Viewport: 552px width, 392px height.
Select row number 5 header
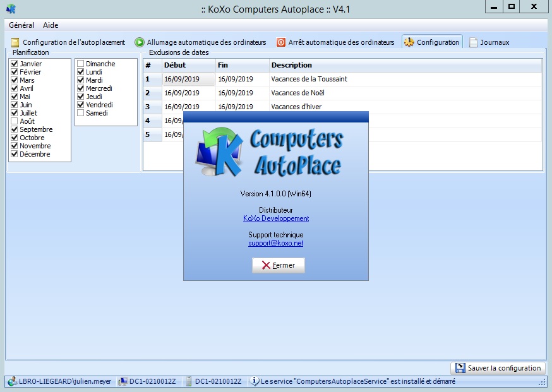(152, 134)
